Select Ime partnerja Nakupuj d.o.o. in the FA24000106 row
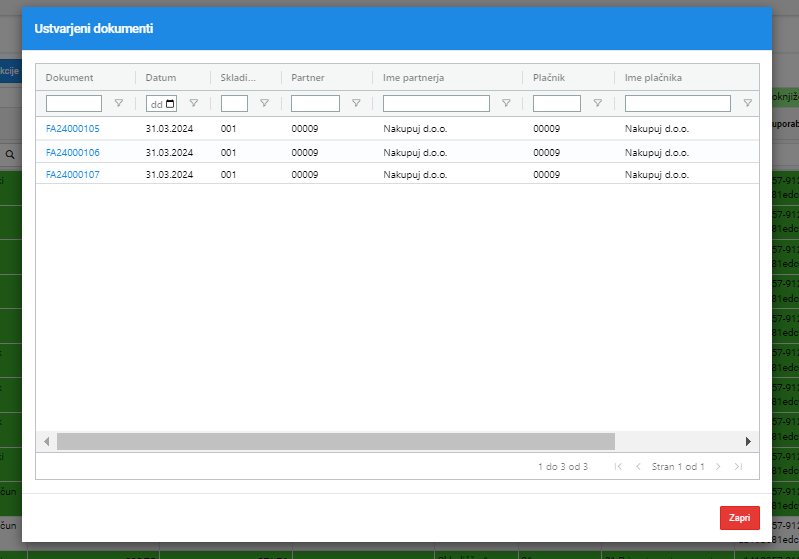The height and width of the screenshot is (559, 799). (415, 153)
